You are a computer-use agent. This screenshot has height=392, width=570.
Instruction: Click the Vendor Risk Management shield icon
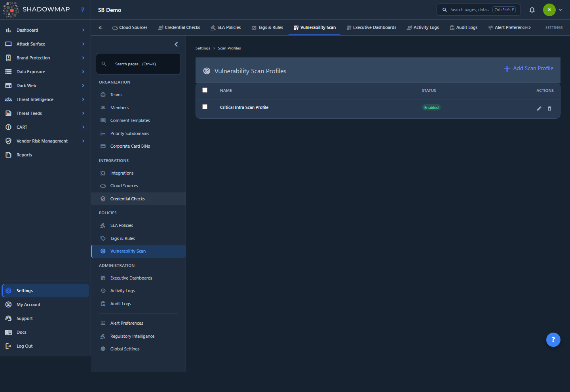pyautogui.click(x=8, y=141)
